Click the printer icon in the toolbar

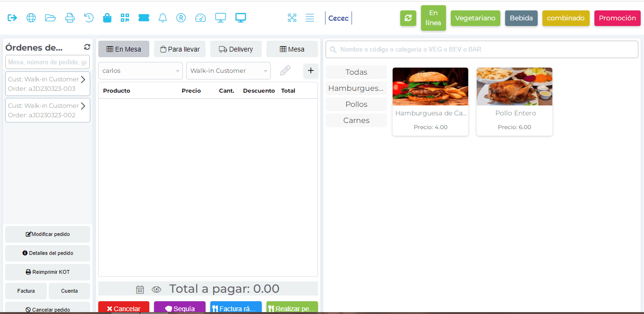click(69, 17)
